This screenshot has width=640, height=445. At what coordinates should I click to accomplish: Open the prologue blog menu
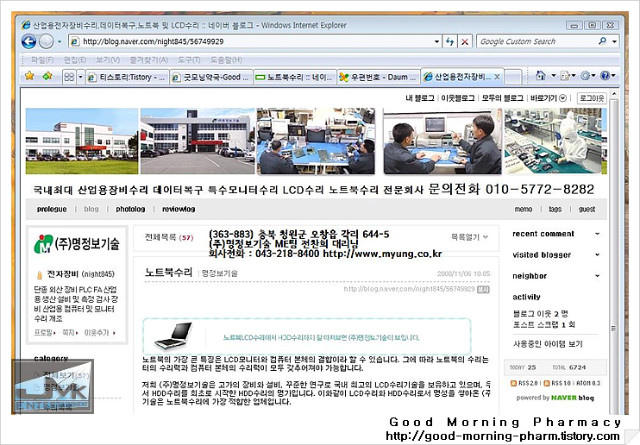point(51,209)
